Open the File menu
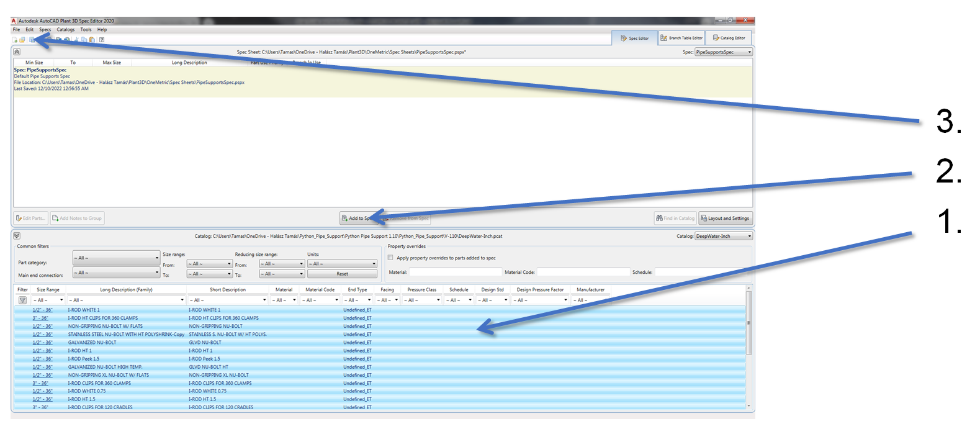 [x=16, y=30]
